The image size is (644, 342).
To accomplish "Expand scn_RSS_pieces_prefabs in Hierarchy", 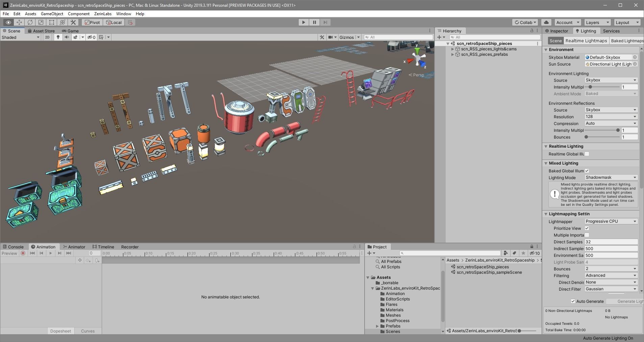I will [x=453, y=54].
